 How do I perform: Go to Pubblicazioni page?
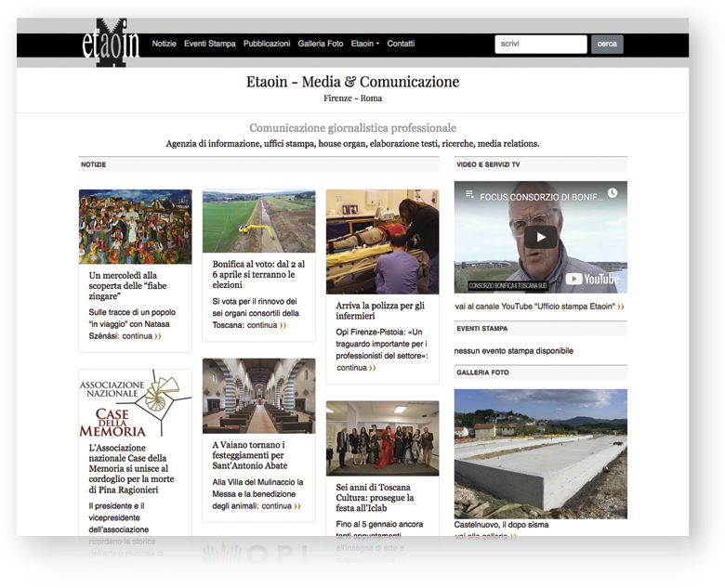267,44
